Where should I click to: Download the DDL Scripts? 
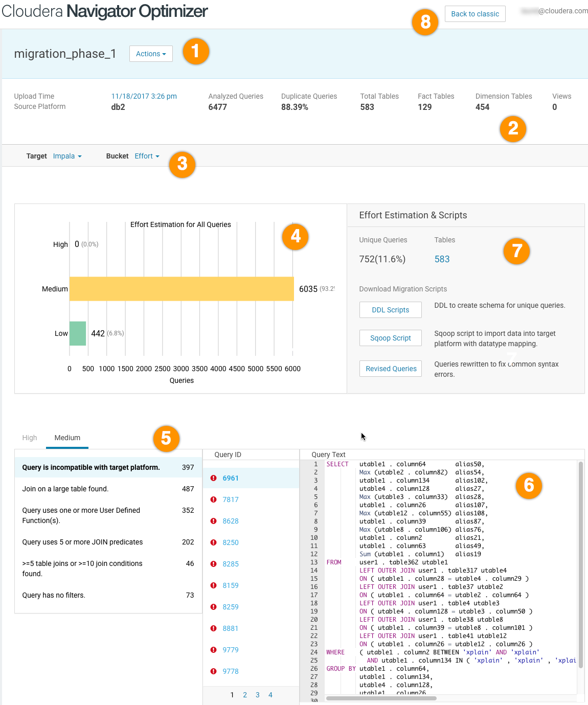tap(391, 310)
